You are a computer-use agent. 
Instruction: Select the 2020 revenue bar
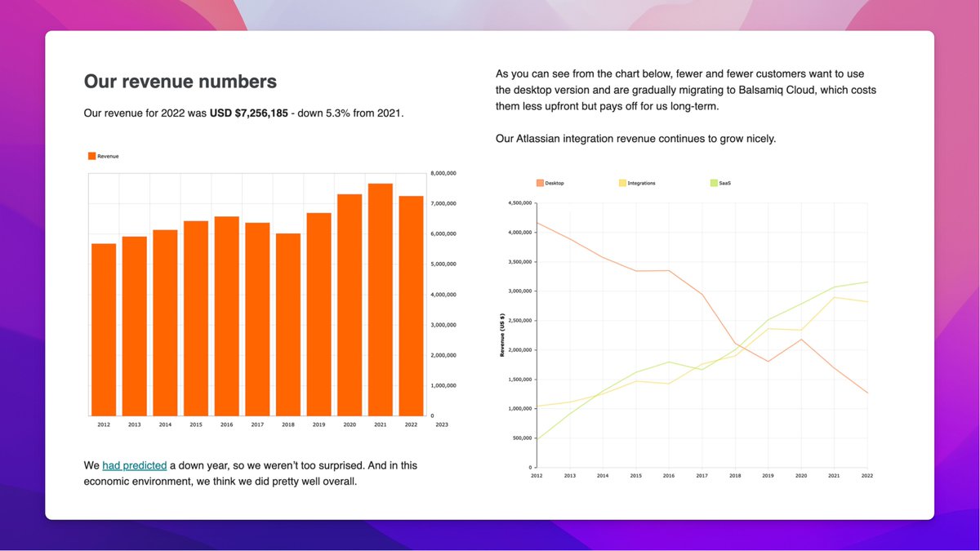pos(350,304)
